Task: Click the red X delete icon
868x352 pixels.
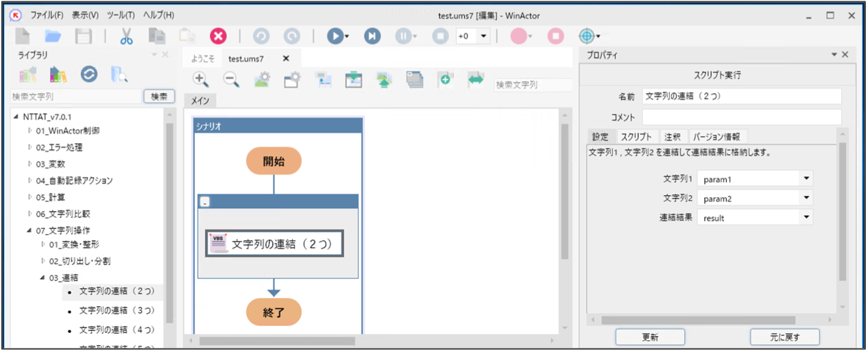Action: click(x=218, y=36)
